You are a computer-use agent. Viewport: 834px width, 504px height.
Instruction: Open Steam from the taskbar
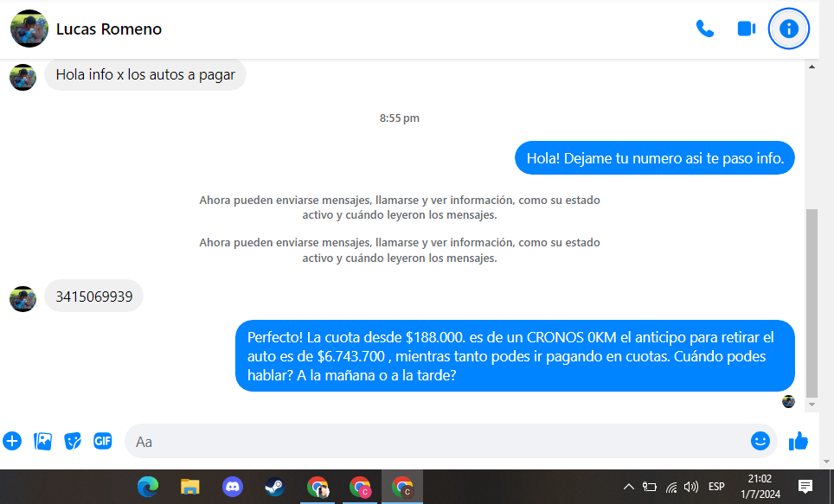pyautogui.click(x=274, y=487)
